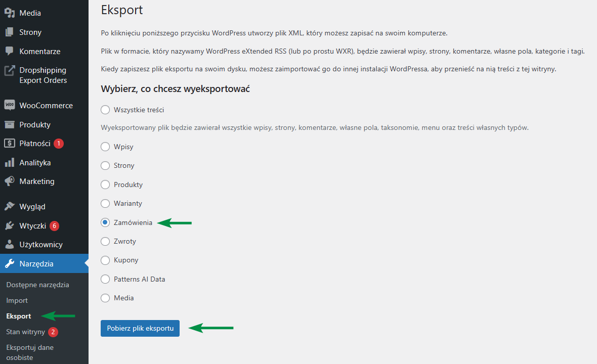Open the WooCommerce menu label
The image size is (597, 364).
tap(46, 105)
